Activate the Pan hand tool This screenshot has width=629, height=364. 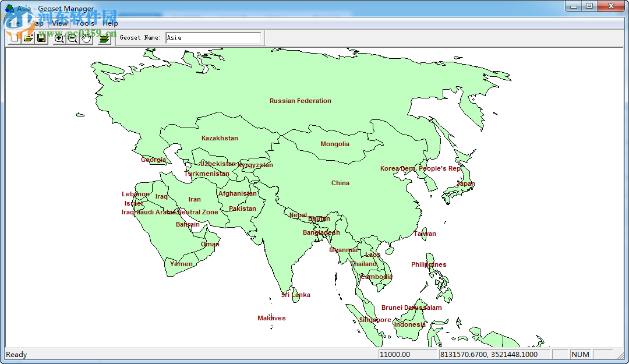[x=86, y=37]
